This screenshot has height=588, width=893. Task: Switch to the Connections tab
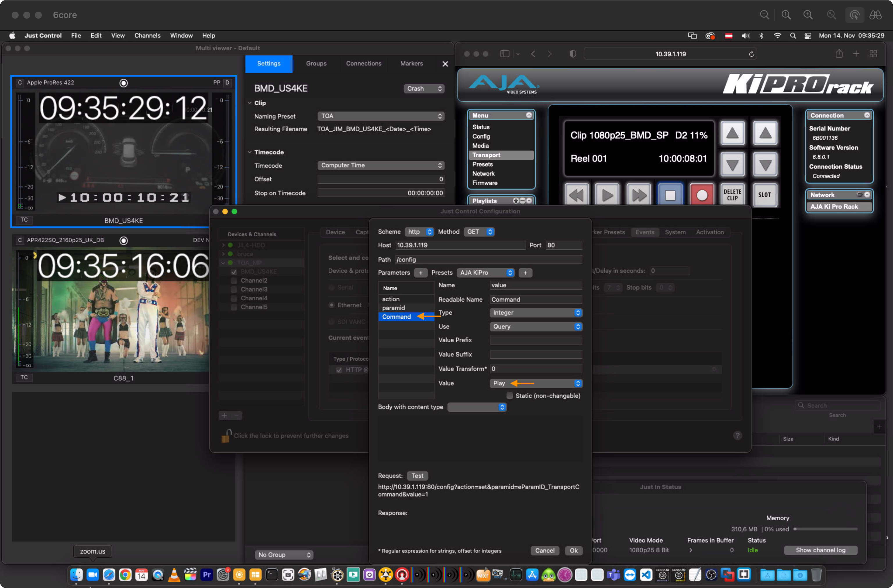click(363, 63)
